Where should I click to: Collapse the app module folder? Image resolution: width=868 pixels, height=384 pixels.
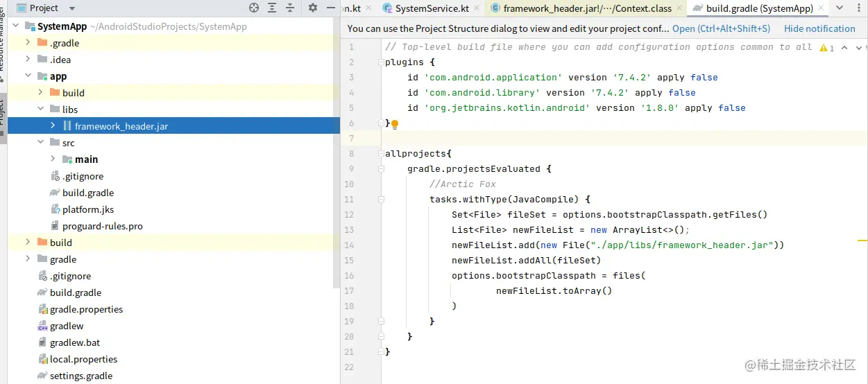(28, 76)
